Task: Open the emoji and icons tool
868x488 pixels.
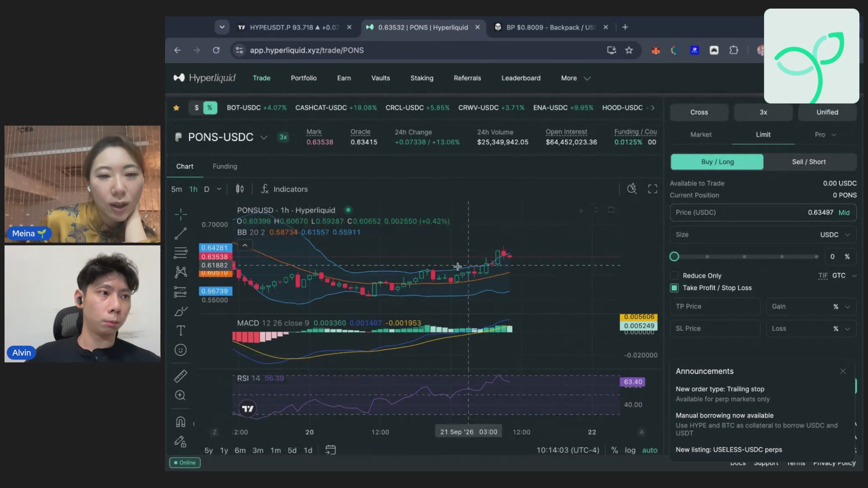Action: tap(180, 350)
